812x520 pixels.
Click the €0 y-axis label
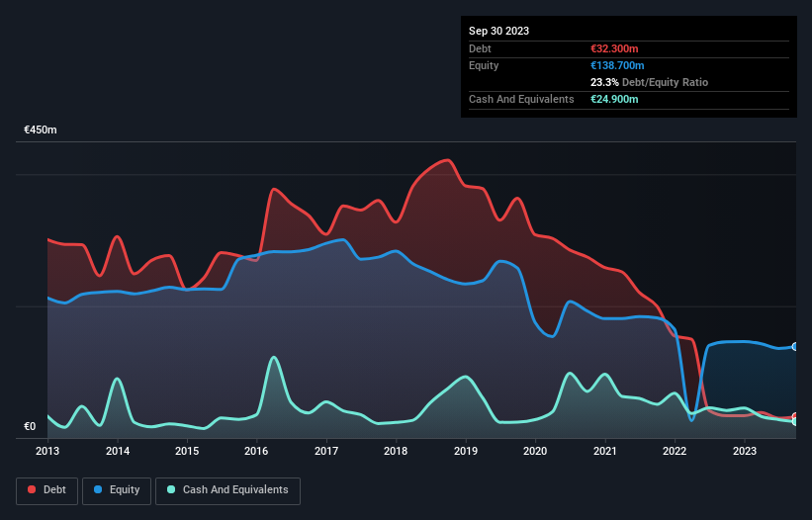(30, 427)
